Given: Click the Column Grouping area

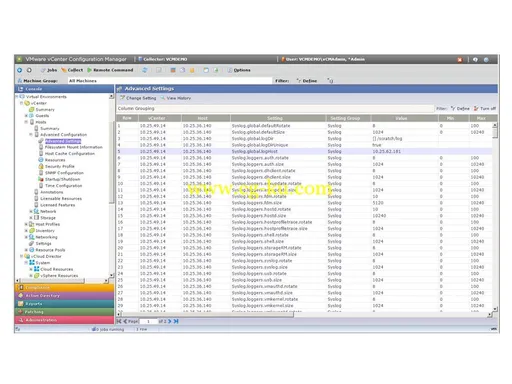Looking at the screenshot, I should point(275,108).
